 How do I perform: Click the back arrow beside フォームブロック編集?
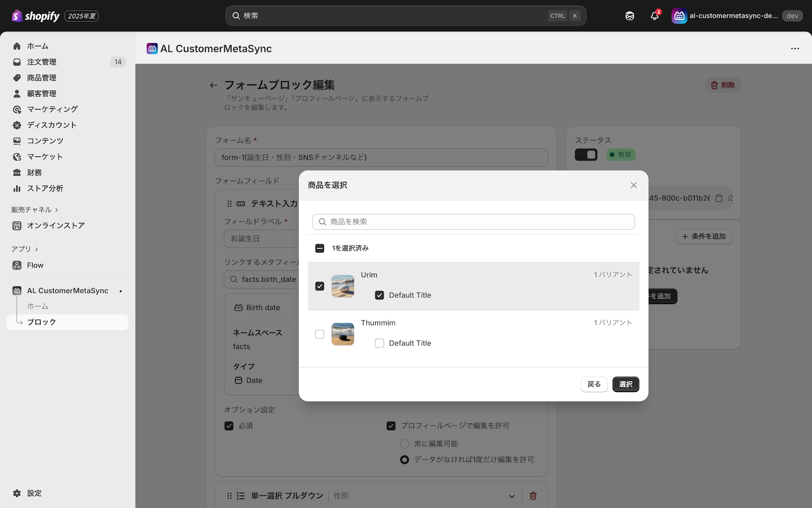(x=213, y=85)
